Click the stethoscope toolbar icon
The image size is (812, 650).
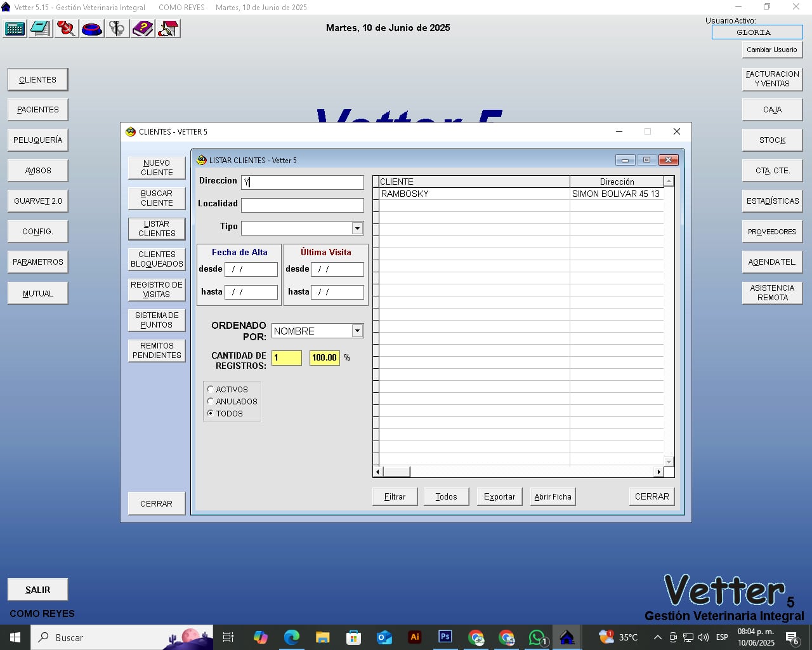117,29
